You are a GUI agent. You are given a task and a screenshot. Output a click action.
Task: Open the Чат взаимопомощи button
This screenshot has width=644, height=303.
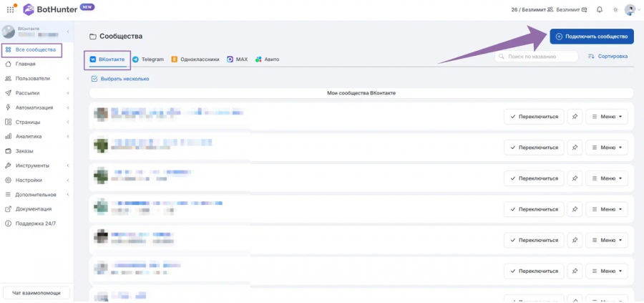click(x=36, y=293)
